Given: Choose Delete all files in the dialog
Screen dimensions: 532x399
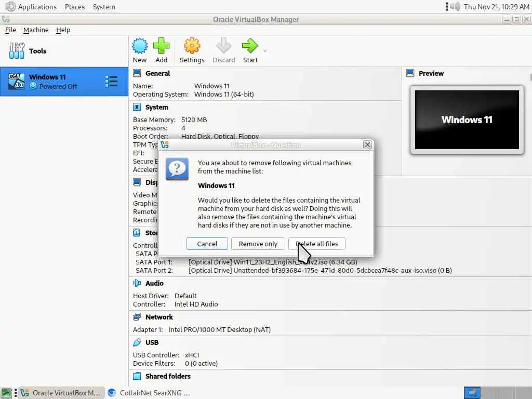Looking at the screenshot, I should click(x=316, y=244).
